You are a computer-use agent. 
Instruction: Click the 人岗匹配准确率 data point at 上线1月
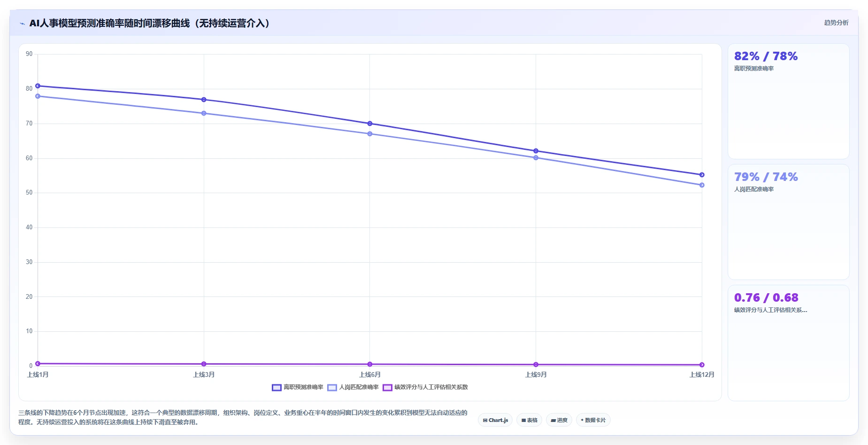click(38, 96)
